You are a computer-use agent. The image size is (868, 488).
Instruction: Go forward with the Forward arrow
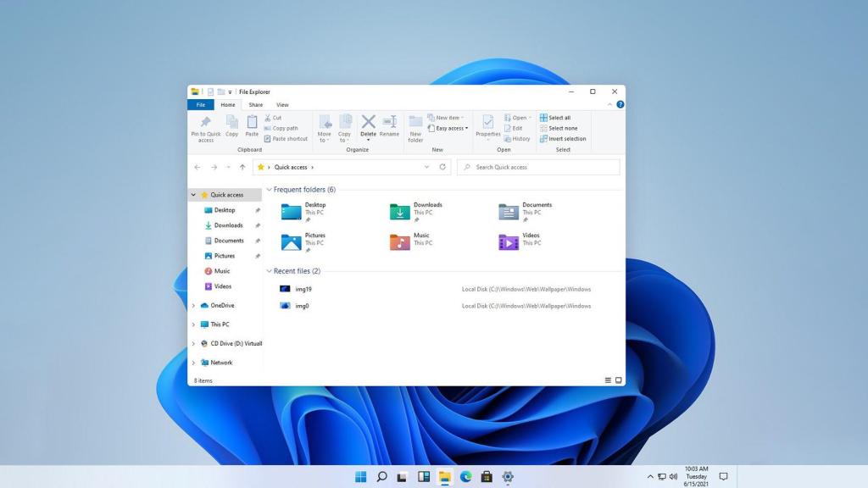pyautogui.click(x=214, y=167)
